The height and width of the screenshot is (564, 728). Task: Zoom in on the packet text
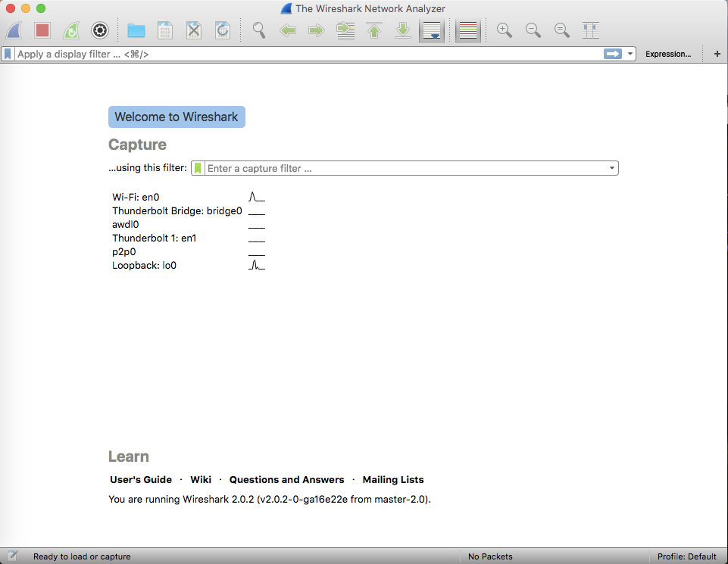coord(504,30)
